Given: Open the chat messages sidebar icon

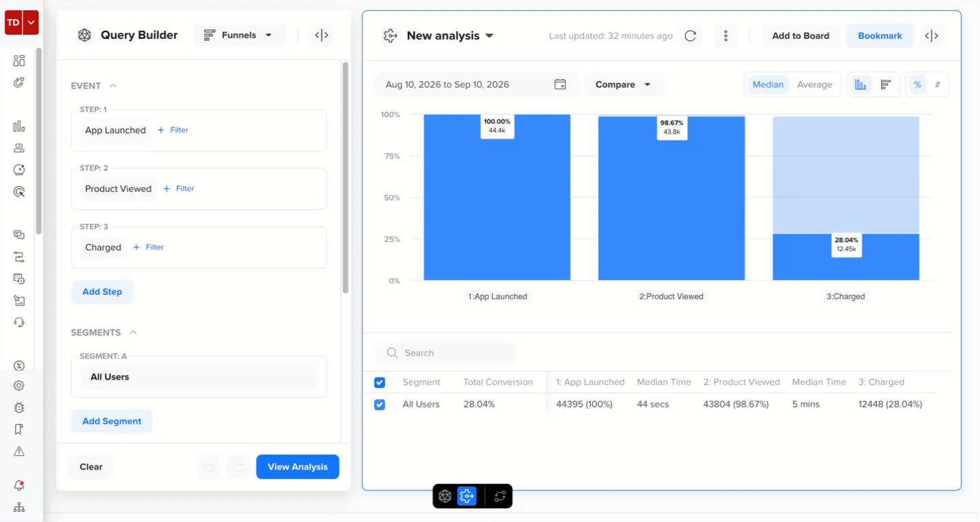Looking at the screenshot, I should coord(19,235).
